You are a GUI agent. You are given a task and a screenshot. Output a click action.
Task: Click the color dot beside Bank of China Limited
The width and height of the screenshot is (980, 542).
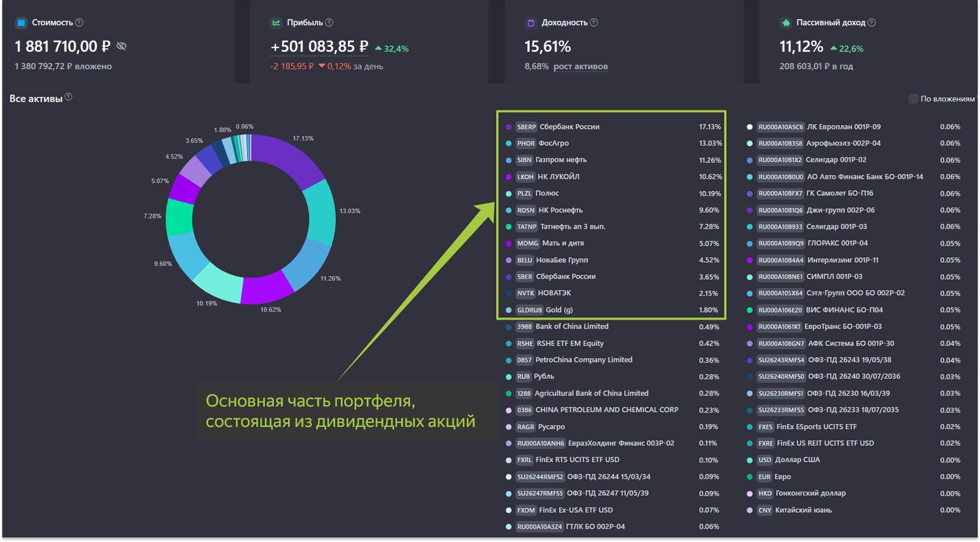pyautogui.click(x=509, y=327)
